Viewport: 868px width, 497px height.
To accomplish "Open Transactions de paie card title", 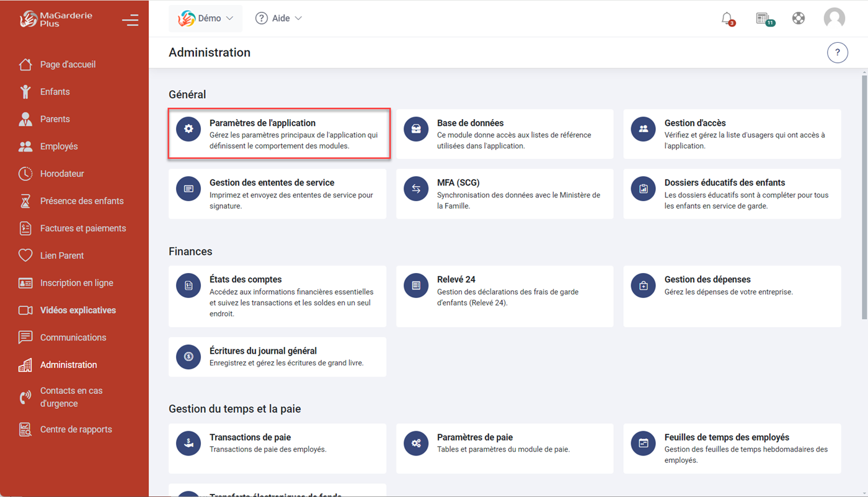I will pos(250,437).
